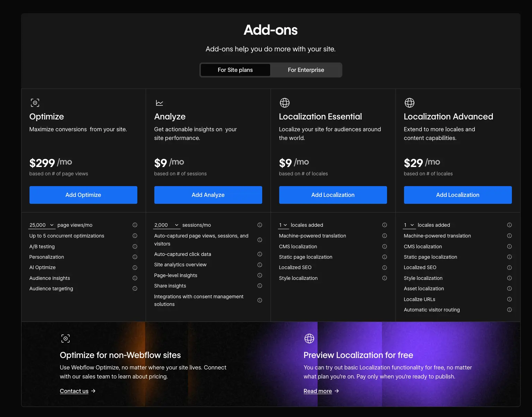532x417 pixels.
Task: Click 'based on # of sessions' text
Action: point(180,174)
